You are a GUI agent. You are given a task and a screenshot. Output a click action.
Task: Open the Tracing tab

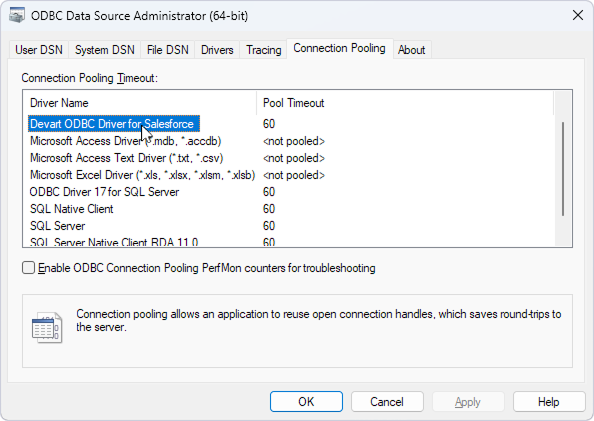point(264,50)
